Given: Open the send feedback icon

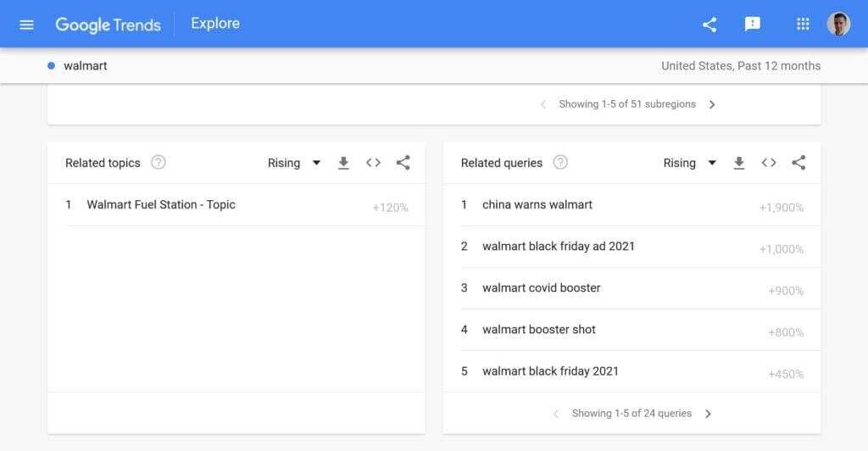Looking at the screenshot, I should [753, 25].
